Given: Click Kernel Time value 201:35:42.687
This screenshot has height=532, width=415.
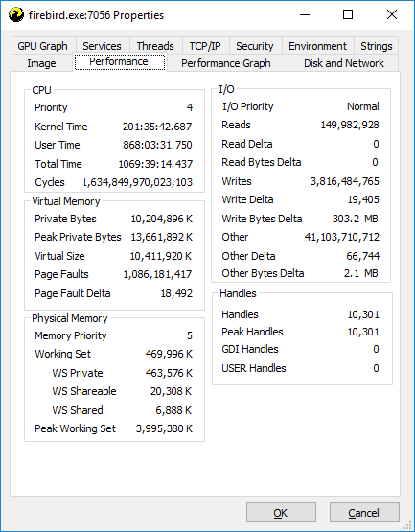Looking at the screenshot, I should [157, 127].
